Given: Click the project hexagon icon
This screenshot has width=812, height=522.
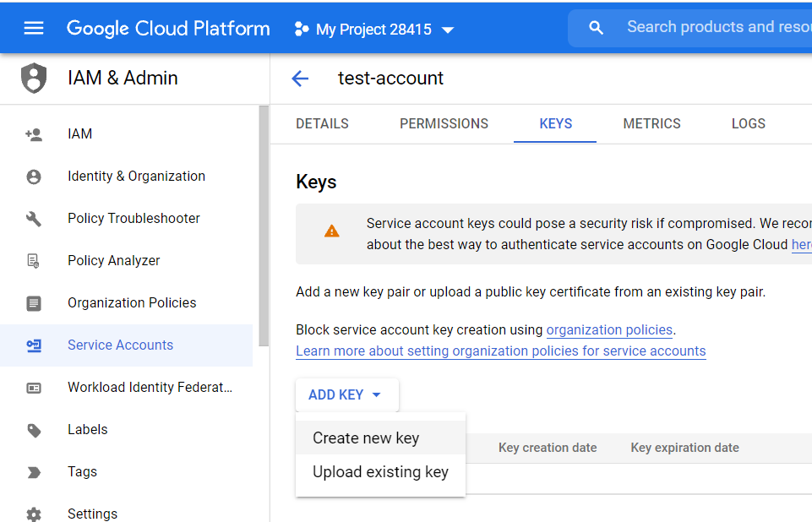Looking at the screenshot, I should point(302,29).
